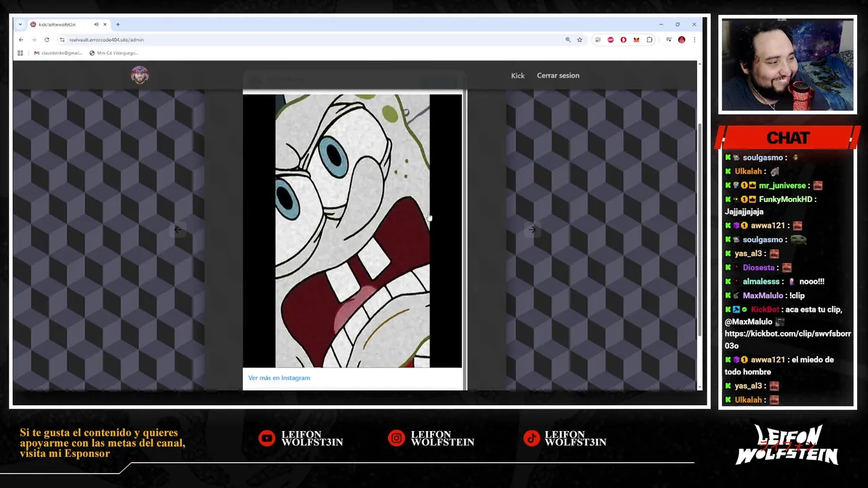Click username Diosesta in chat

click(758, 268)
